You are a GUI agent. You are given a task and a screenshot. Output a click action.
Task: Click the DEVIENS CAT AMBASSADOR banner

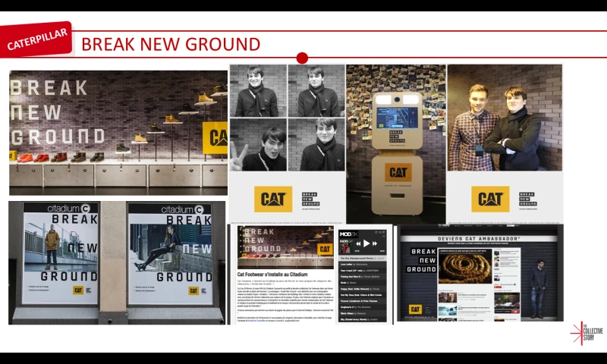tap(479, 239)
